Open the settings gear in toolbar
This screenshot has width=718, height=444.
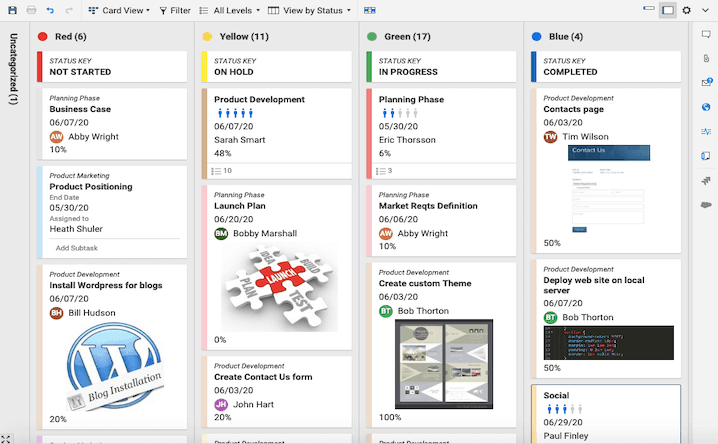686,10
